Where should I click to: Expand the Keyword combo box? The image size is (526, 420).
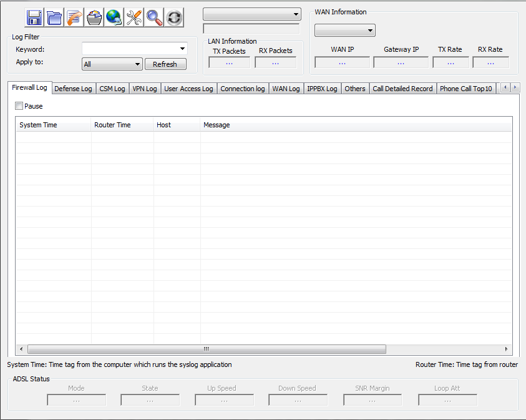tap(182, 49)
